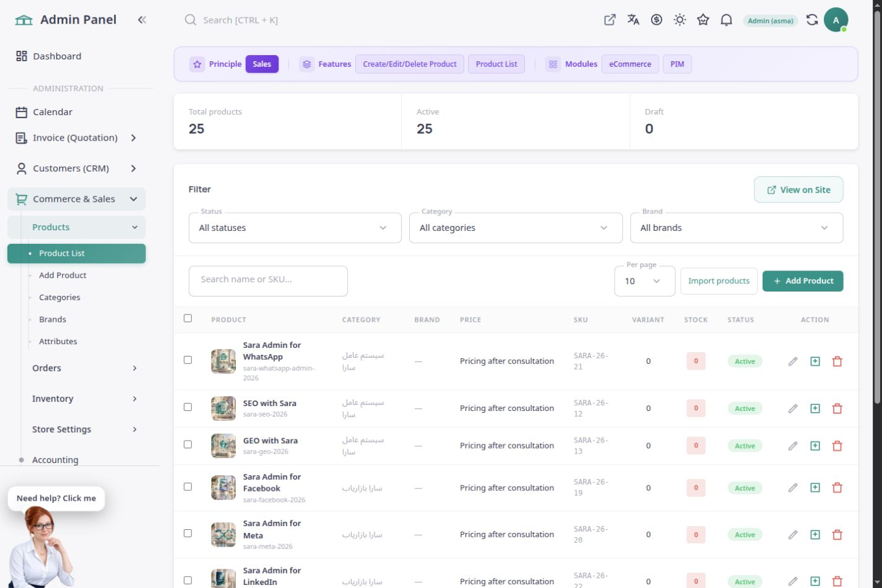Viewport: 882px width, 588px height.
Task: Expand Invoice (Quotation) sidebar menu
Action: pyautogui.click(x=76, y=138)
